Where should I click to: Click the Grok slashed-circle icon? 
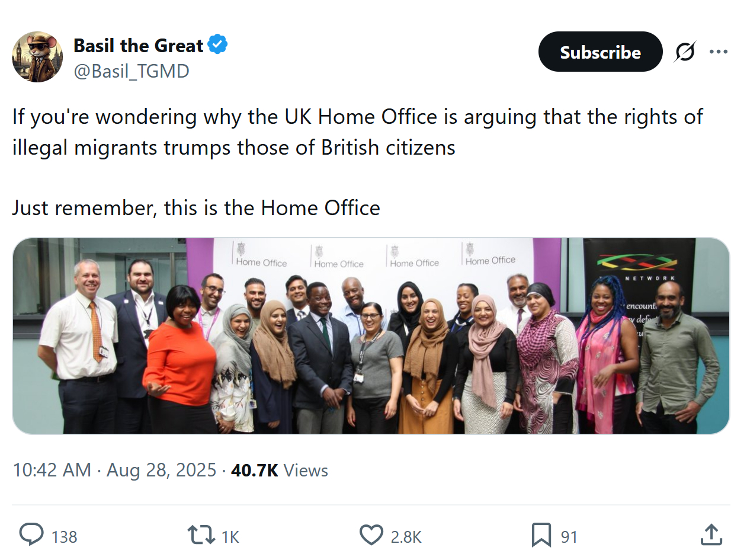684,52
